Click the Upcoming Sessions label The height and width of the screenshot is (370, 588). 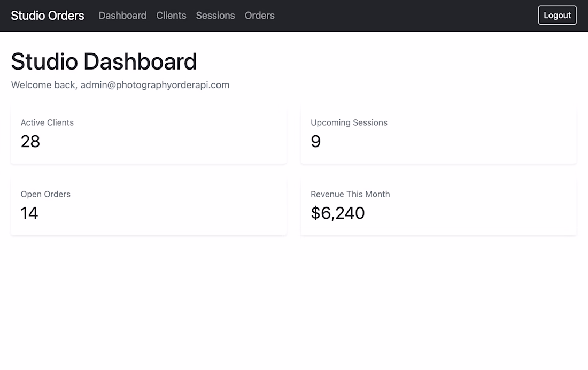(349, 122)
